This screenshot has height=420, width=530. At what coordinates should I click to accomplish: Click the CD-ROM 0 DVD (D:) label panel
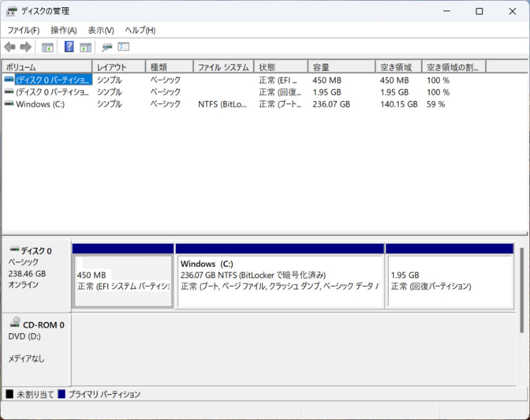coord(36,349)
